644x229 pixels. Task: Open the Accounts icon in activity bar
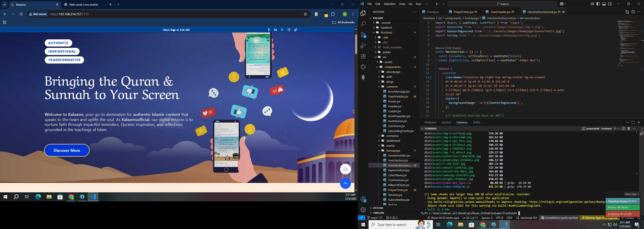(363, 199)
